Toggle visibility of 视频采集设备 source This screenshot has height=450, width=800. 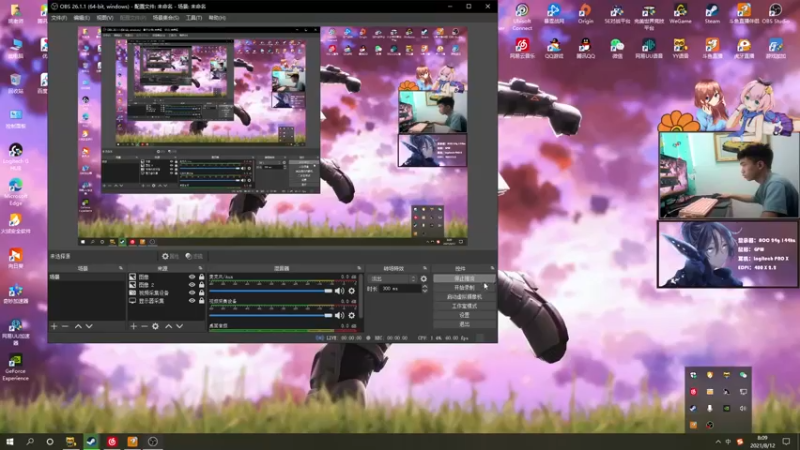tap(192, 293)
